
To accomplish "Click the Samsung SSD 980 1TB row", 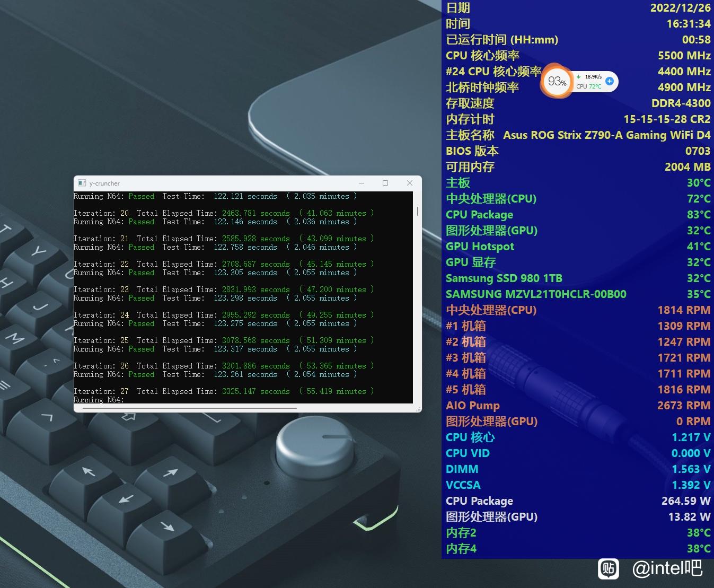I will coord(578,278).
